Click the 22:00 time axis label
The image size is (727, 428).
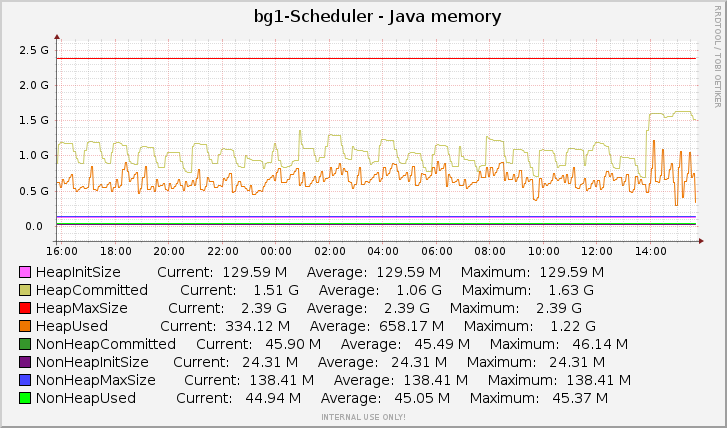click(x=223, y=252)
